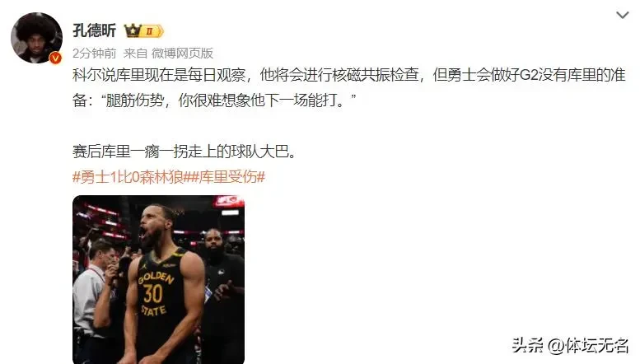
Task: Click GOLDEN text on the jersey
Action: pos(156,278)
